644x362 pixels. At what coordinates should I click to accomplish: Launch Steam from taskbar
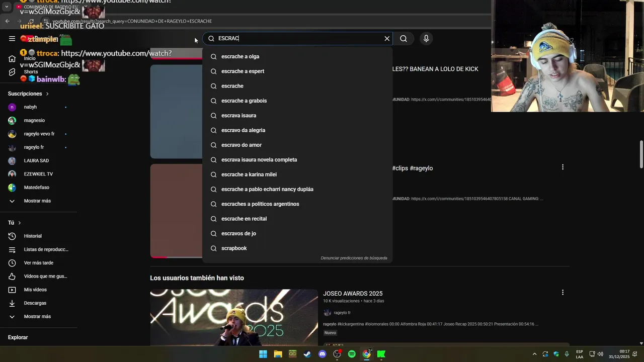coord(307,354)
